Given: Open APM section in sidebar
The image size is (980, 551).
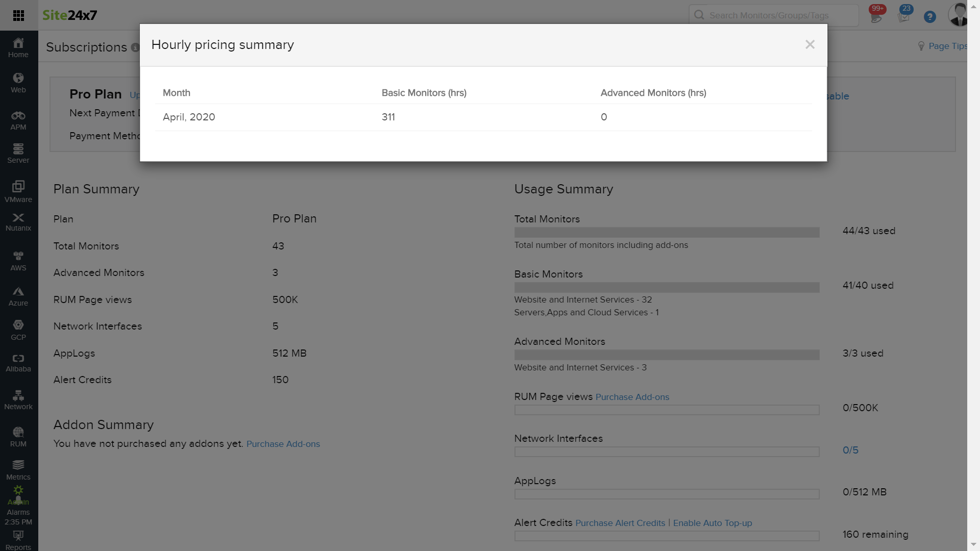Looking at the screenshot, I should tap(18, 121).
